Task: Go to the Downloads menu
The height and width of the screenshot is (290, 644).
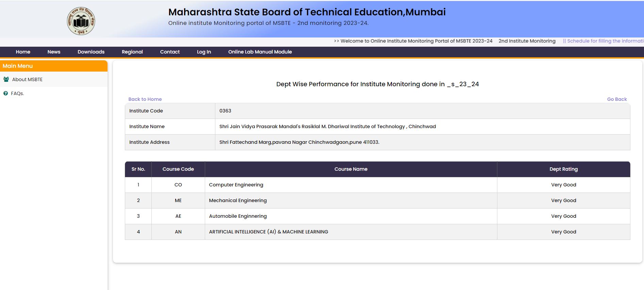Action: pos(91,52)
